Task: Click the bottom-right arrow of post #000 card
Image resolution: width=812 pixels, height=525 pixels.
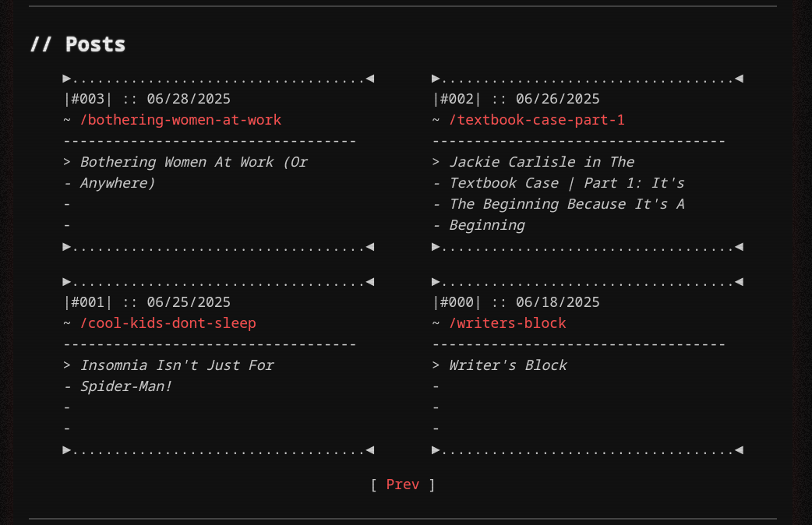Action: coord(739,450)
